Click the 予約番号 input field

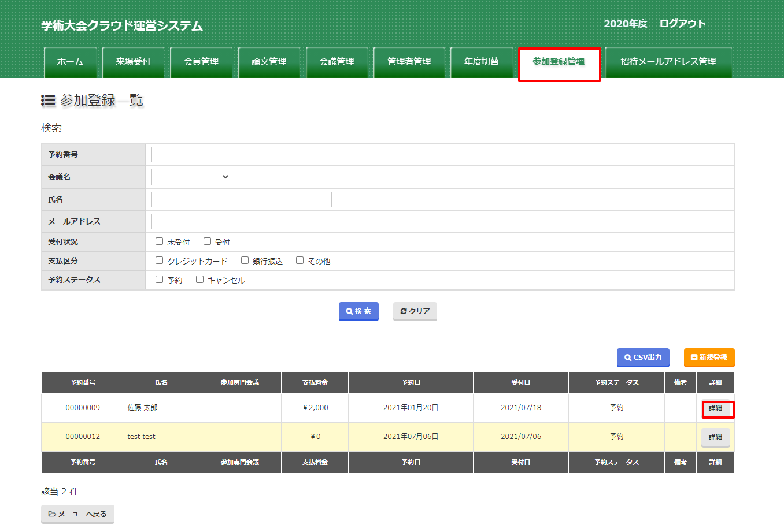point(183,154)
